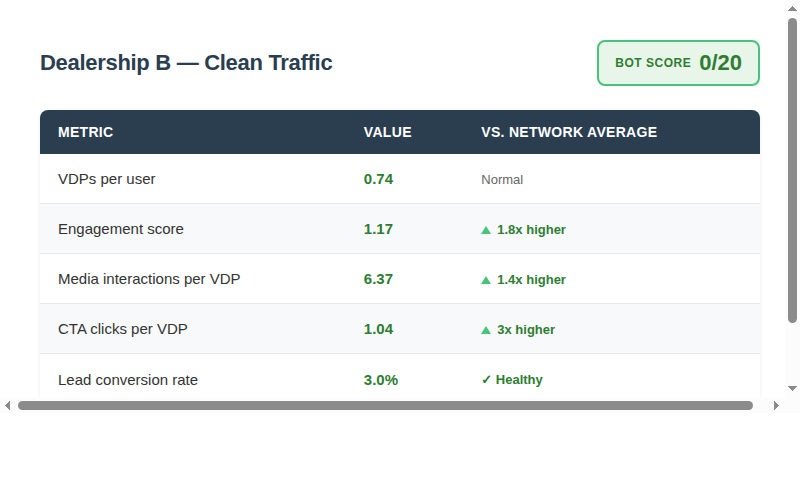The height and width of the screenshot is (480, 800).
Task: Click the checkmark next to Healthy
Action: pyautogui.click(x=486, y=380)
